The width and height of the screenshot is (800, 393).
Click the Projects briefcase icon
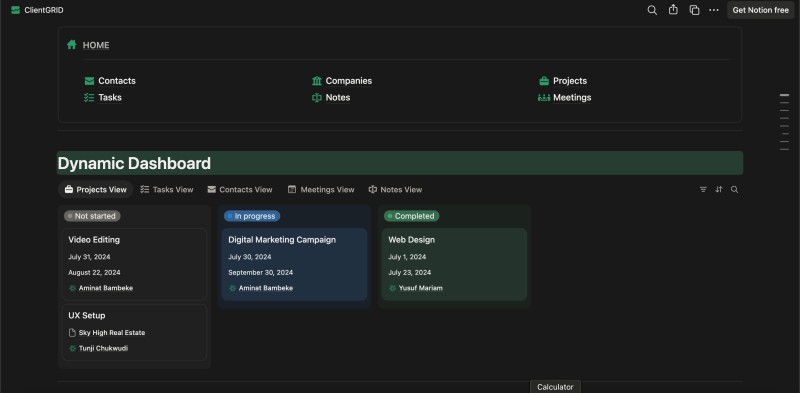tap(544, 81)
